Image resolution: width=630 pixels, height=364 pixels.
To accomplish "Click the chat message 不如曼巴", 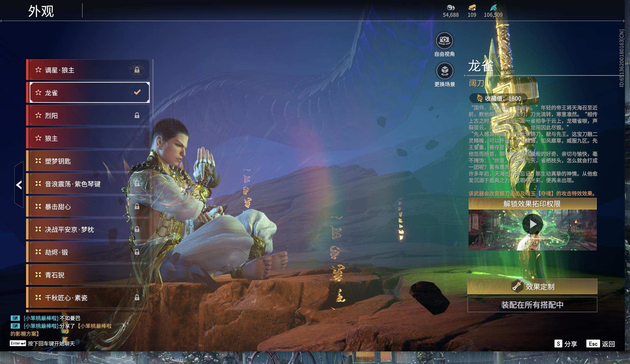I will [70, 318].
